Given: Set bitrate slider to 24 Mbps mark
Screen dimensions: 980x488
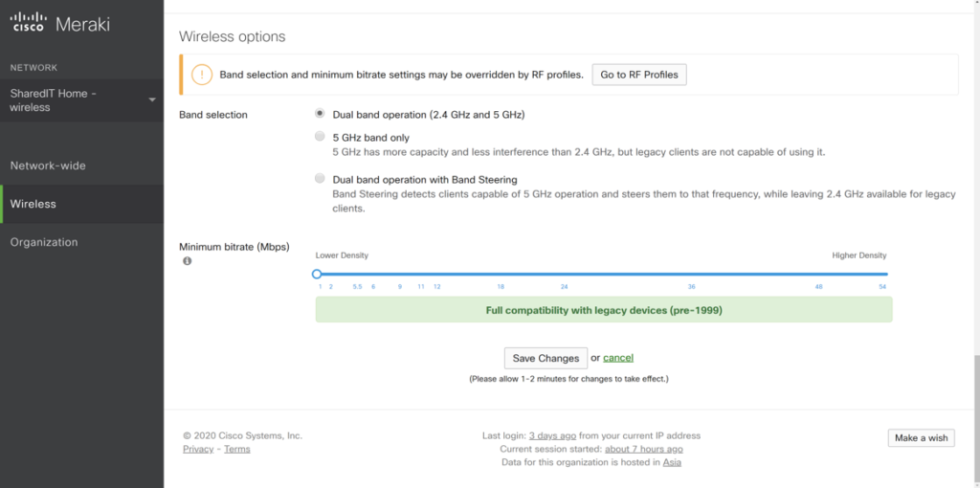Looking at the screenshot, I should [x=565, y=274].
